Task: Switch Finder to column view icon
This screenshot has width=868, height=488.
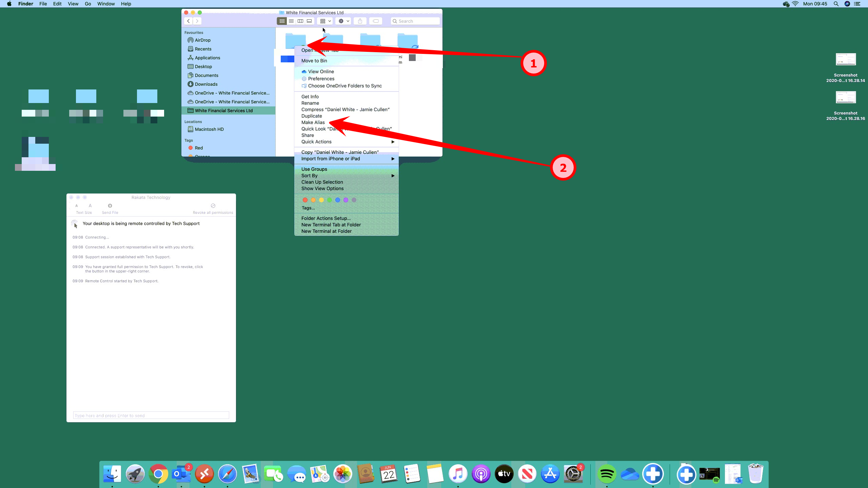Action: [x=300, y=21]
